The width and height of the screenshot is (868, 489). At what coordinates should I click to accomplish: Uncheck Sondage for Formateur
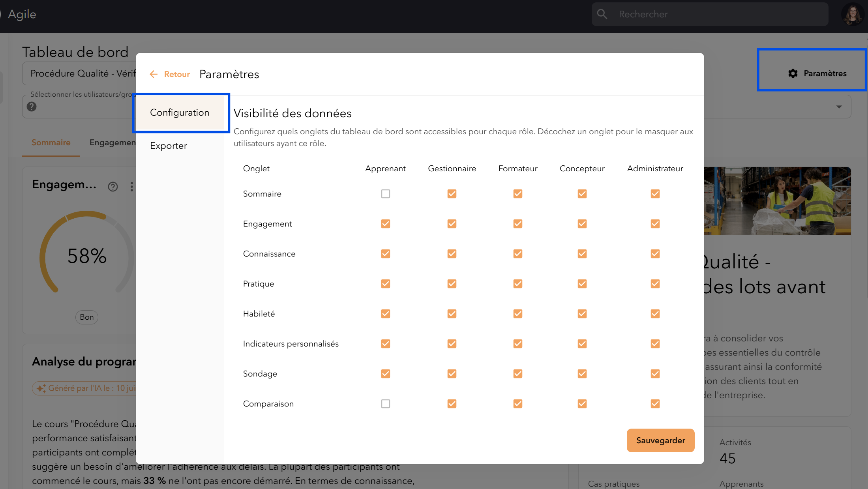518,374
